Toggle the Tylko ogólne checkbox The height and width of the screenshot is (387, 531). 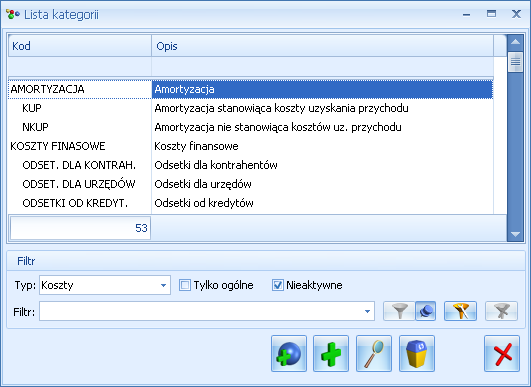[185, 285]
